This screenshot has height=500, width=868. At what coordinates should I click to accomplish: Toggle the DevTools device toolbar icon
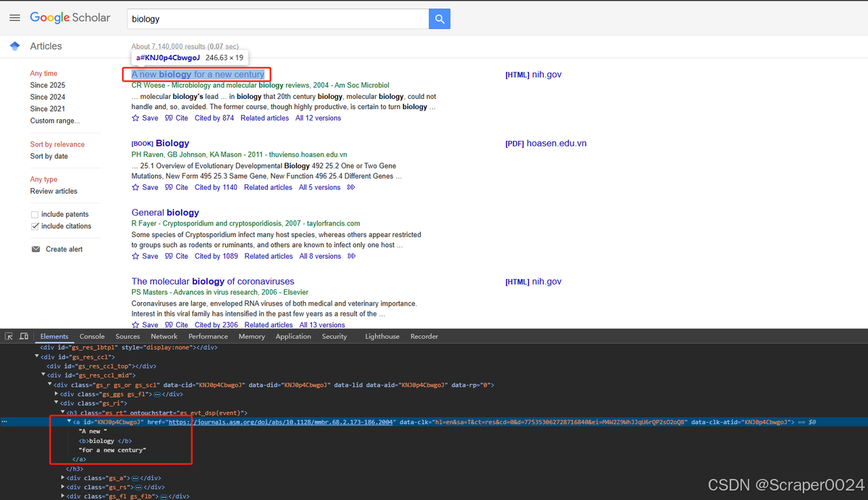[x=24, y=336]
